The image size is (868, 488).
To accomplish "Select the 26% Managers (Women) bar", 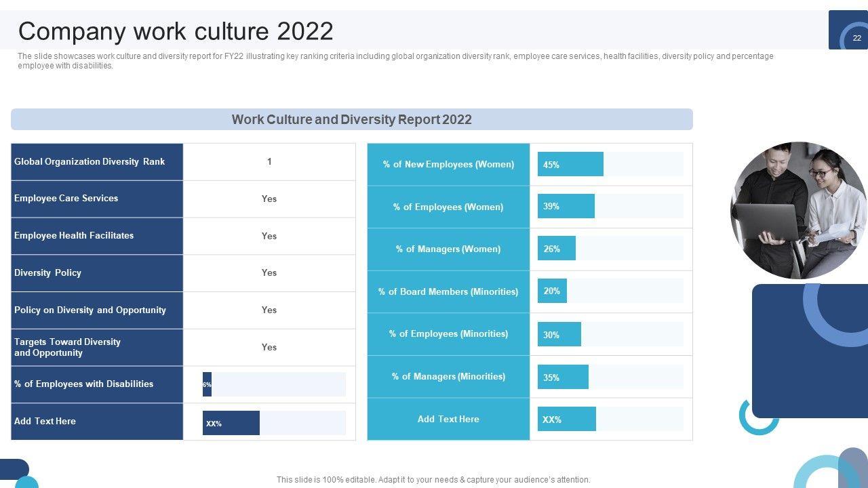I will click(x=556, y=249).
